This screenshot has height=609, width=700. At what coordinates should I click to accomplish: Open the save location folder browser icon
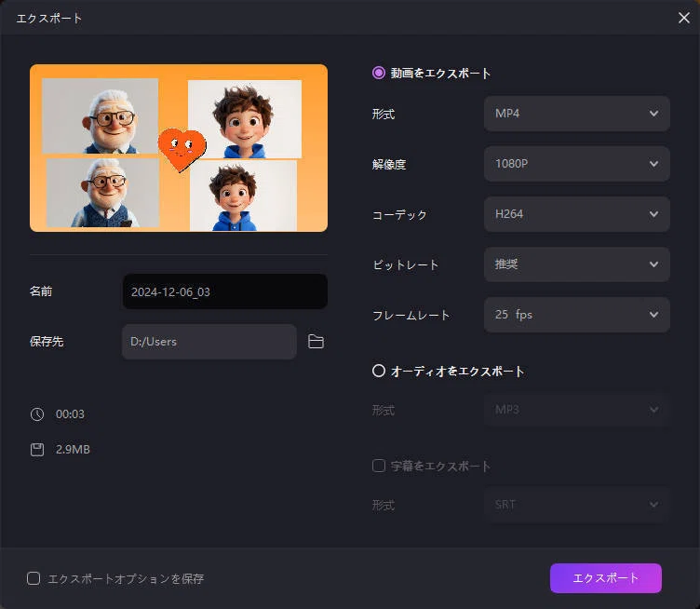tap(316, 342)
